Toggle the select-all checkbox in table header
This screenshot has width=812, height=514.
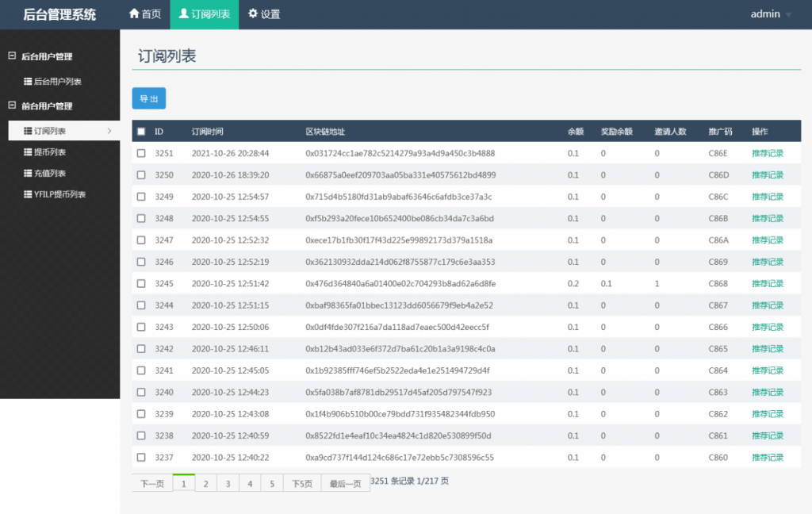(141, 132)
